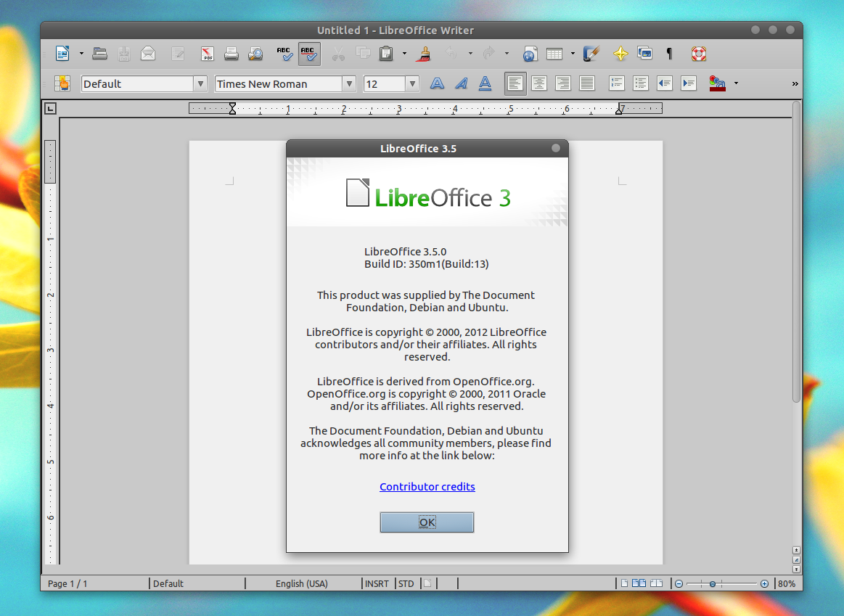Click the zoom slider handle
Screen dimensions: 844x616
tap(712, 584)
